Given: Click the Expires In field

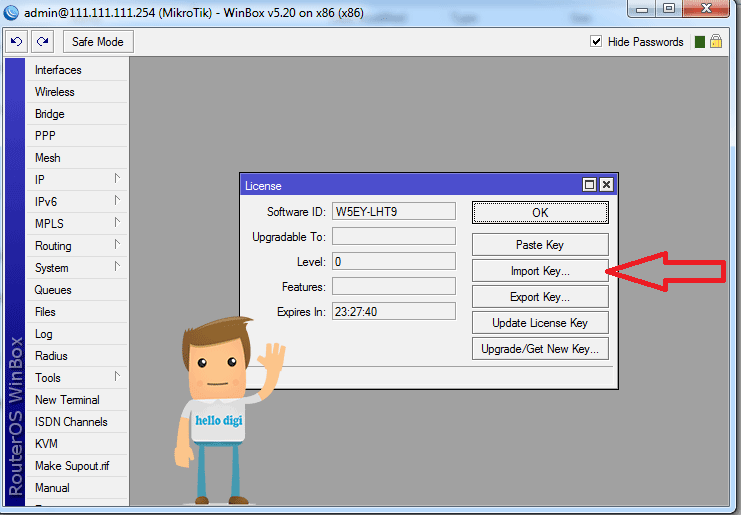Looking at the screenshot, I should (394, 311).
